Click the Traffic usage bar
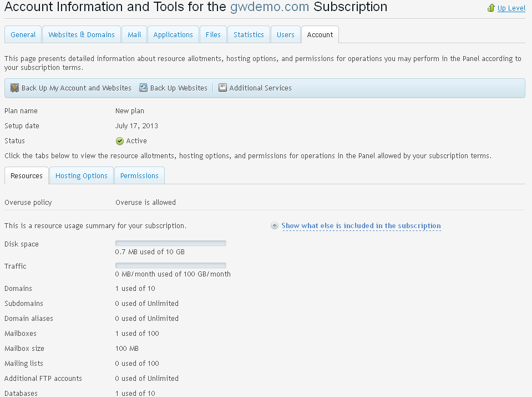The height and width of the screenshot is (397, 532). [x=171, y=265]
